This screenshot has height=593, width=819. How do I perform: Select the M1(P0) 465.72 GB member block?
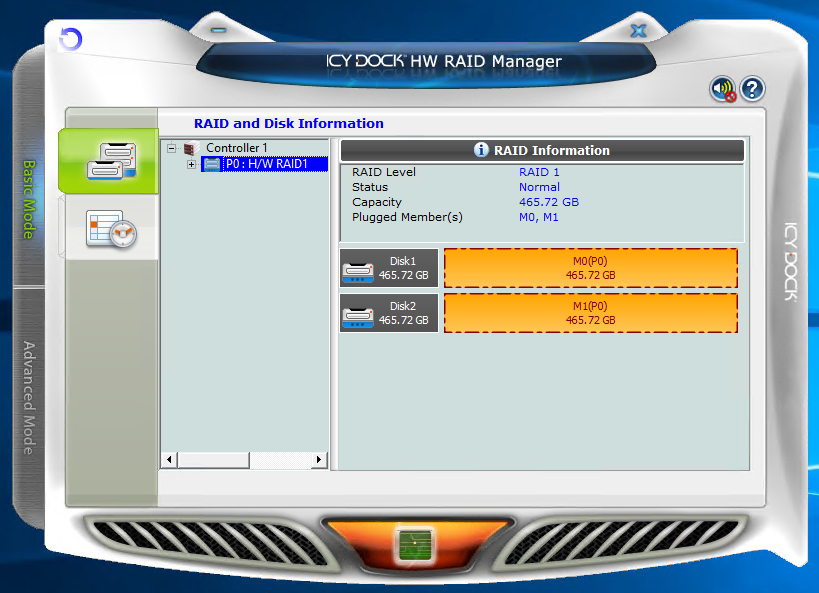591,313
